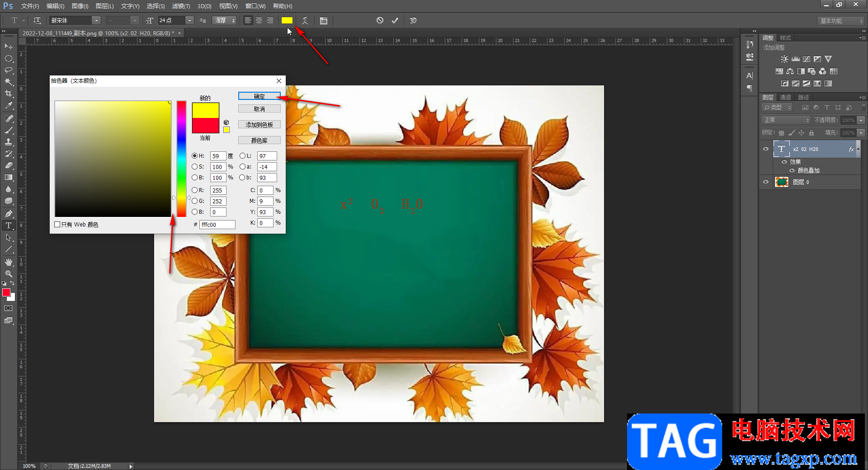Add a Color Balance adjustment
This screenshot has height=470, width=868.
pyautogui.click(x=790, y=71)
